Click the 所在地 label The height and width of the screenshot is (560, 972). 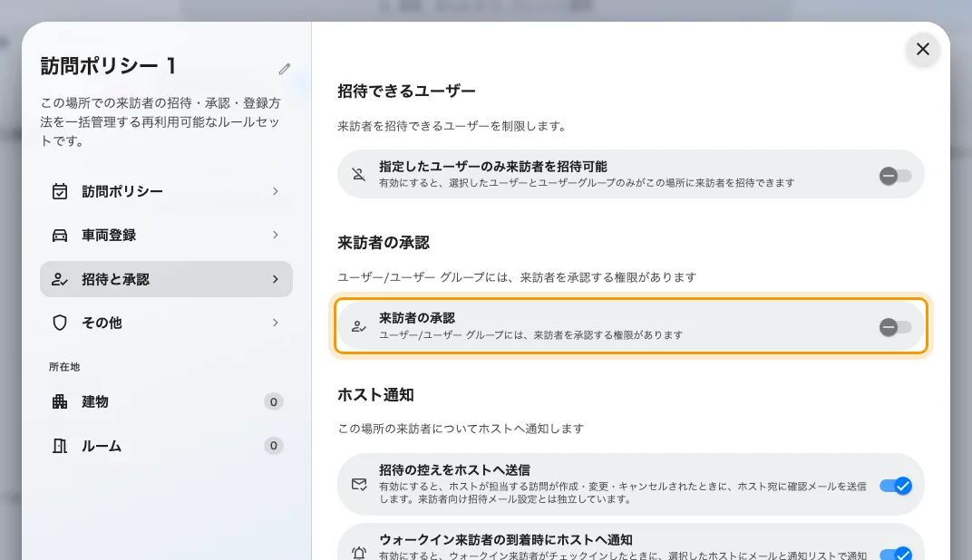(x=64, y=367)
